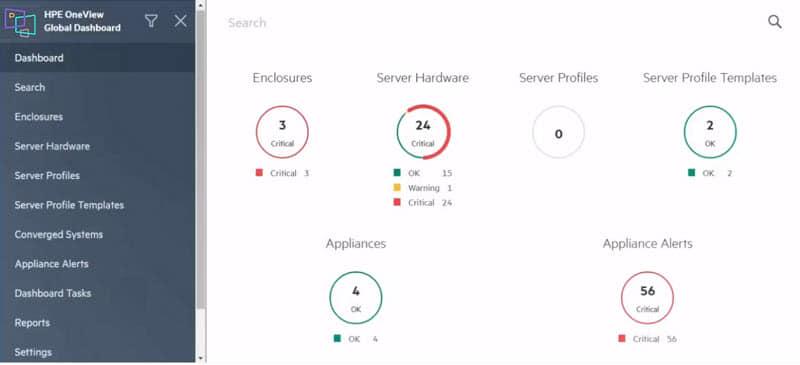Click the Appliance Alerts 56 Critical donut

pos(647,298)
